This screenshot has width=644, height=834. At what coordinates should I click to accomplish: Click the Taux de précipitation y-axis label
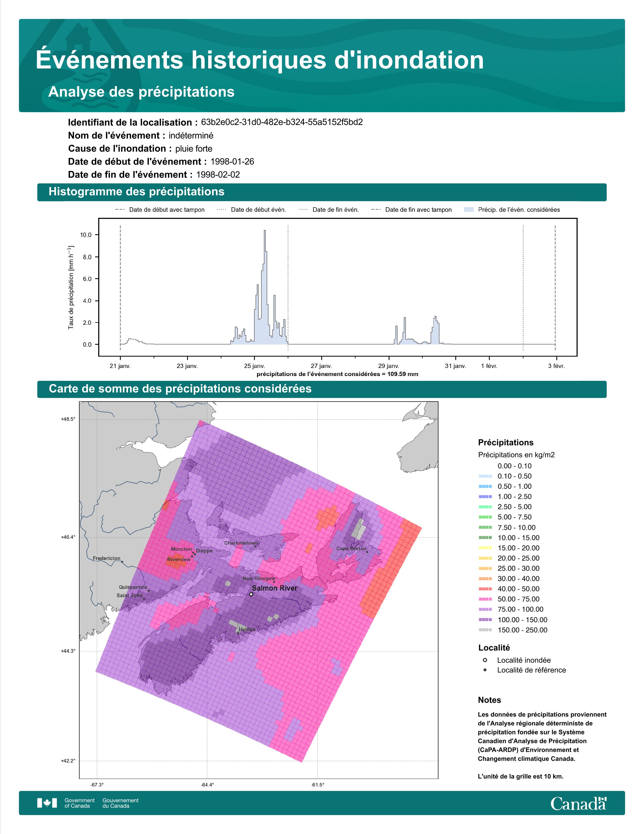[x=71, y=287]
